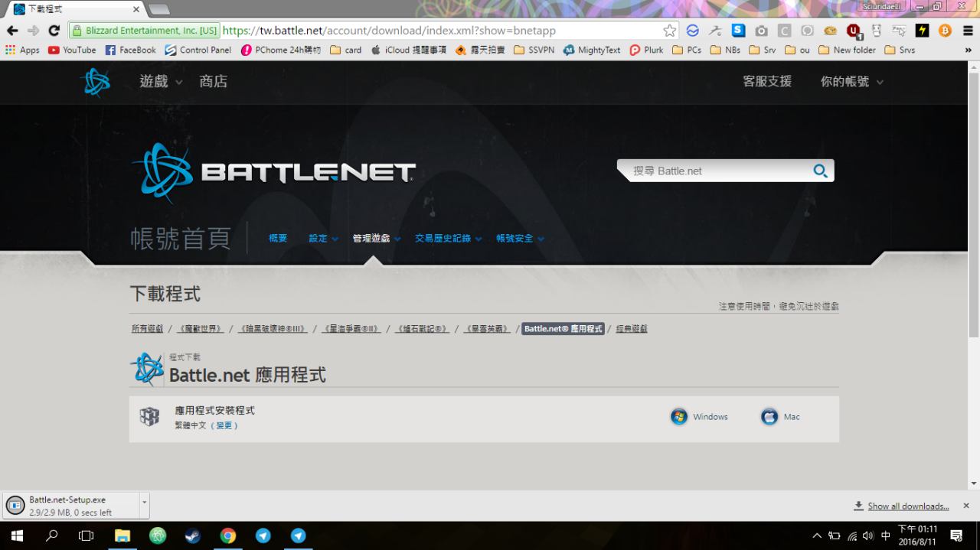Open the Windows action center notification icon
Screen dimensions: 980x550
pos(956,535)
